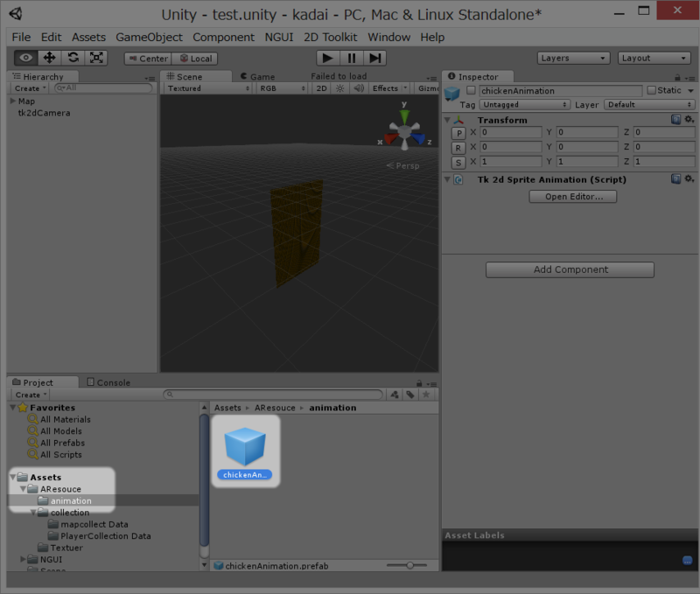Toggle scene lighting sun icon
The image size is (700, 594).
pos(340,88)
